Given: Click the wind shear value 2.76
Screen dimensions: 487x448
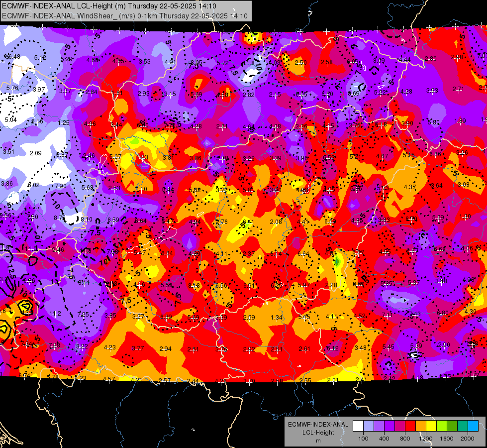Looking at the screenshot, I should point(221,222).
